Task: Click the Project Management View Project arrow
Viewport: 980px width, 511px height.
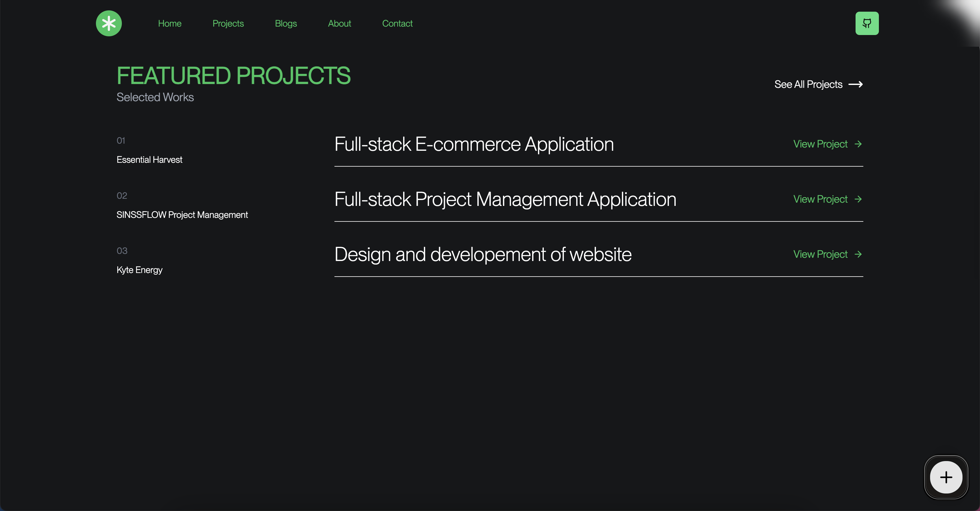Action: (858, 199)
